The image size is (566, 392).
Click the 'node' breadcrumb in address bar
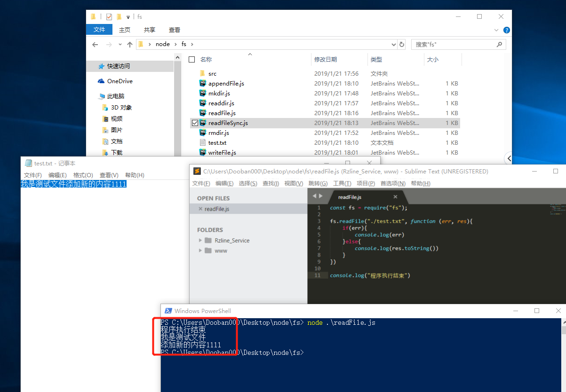click(x=163, y=44)
